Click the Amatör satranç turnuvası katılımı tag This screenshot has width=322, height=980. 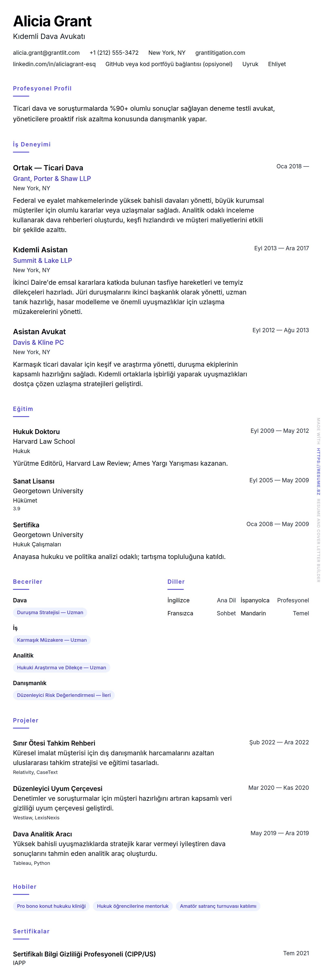218,906
